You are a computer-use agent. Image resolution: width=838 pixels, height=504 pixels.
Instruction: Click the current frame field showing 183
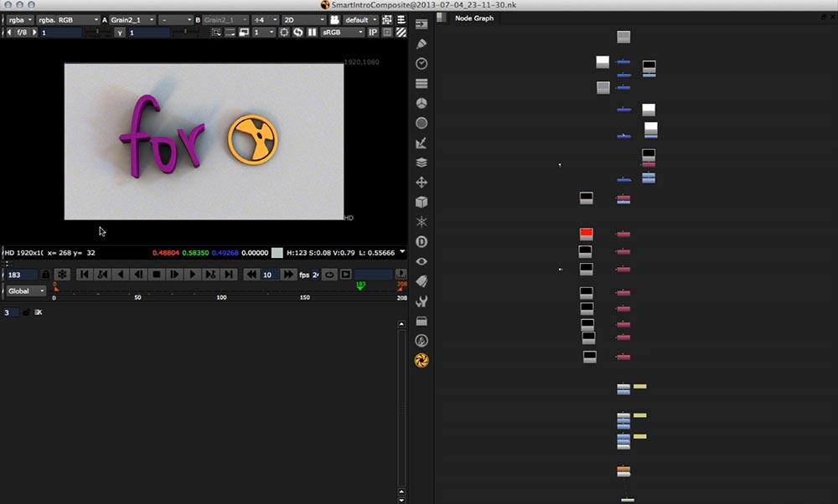pos(22,275)
